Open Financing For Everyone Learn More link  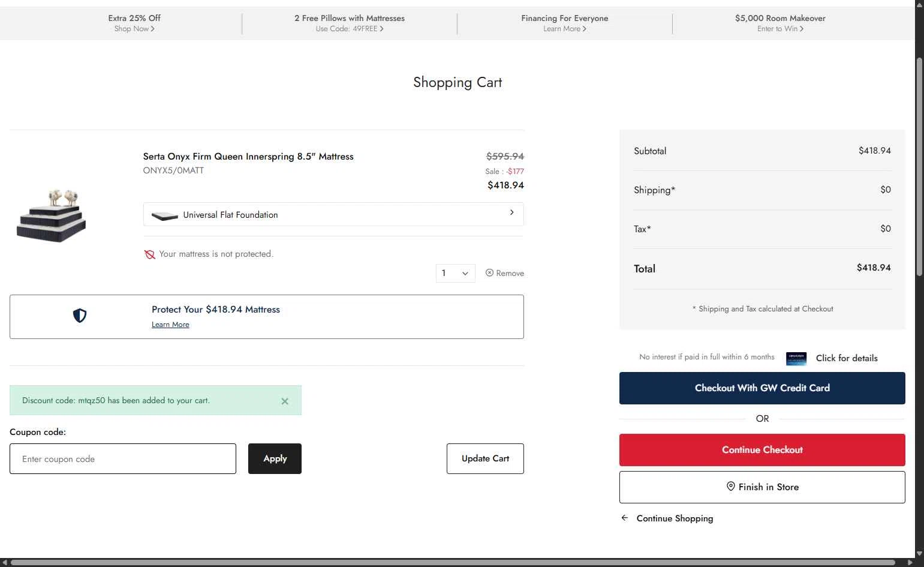click(x=564, y=23)
